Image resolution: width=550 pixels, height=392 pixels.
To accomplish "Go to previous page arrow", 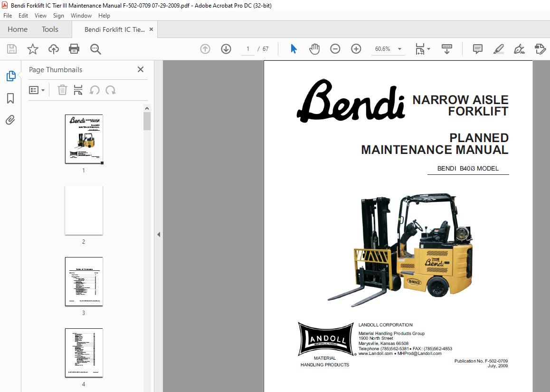I will [205, 49].
